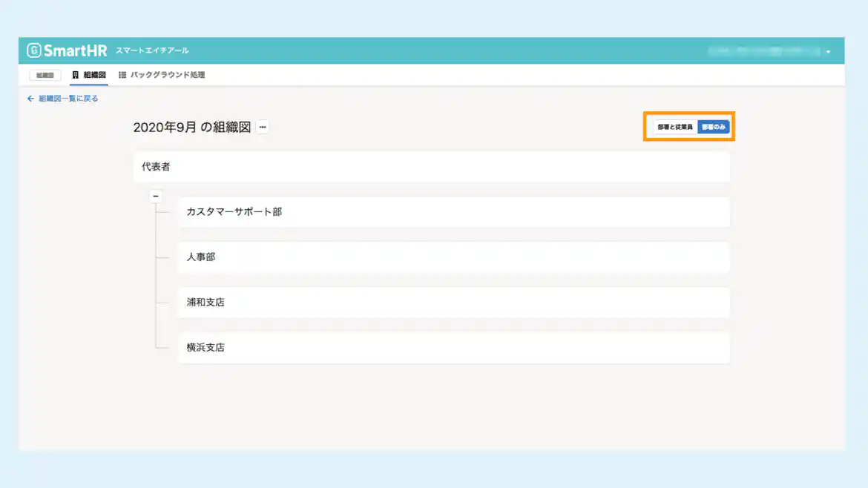Toggle the highlighted department view switch
This screenshot has height=488, width=868.
(x=688, y=126)
